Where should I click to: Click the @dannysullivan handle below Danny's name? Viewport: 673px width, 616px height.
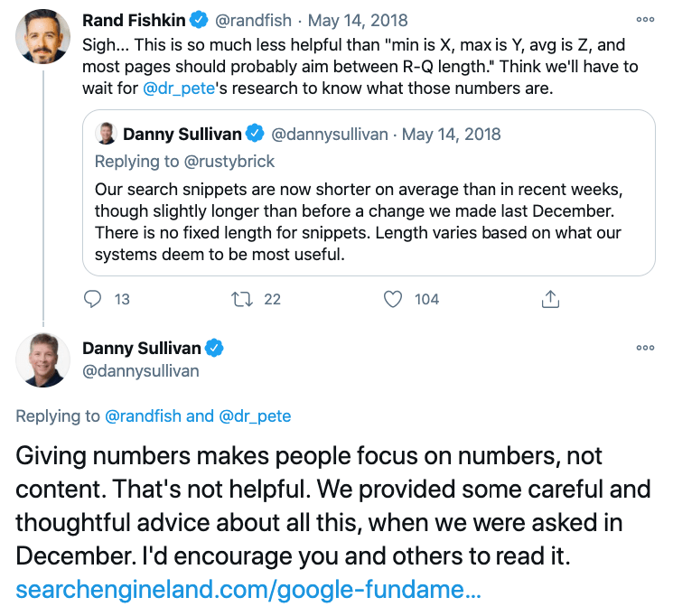click(140, 370)
